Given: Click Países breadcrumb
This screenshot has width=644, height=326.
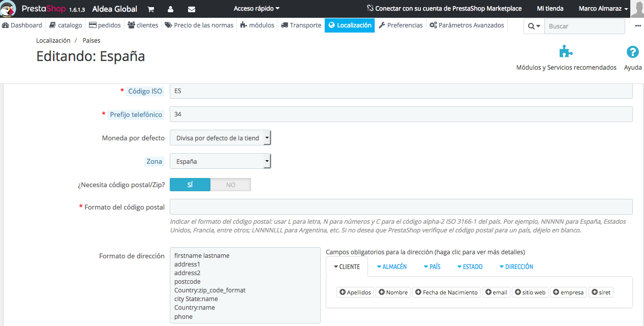Looking at the screenshot, I should tap(91, 40).
